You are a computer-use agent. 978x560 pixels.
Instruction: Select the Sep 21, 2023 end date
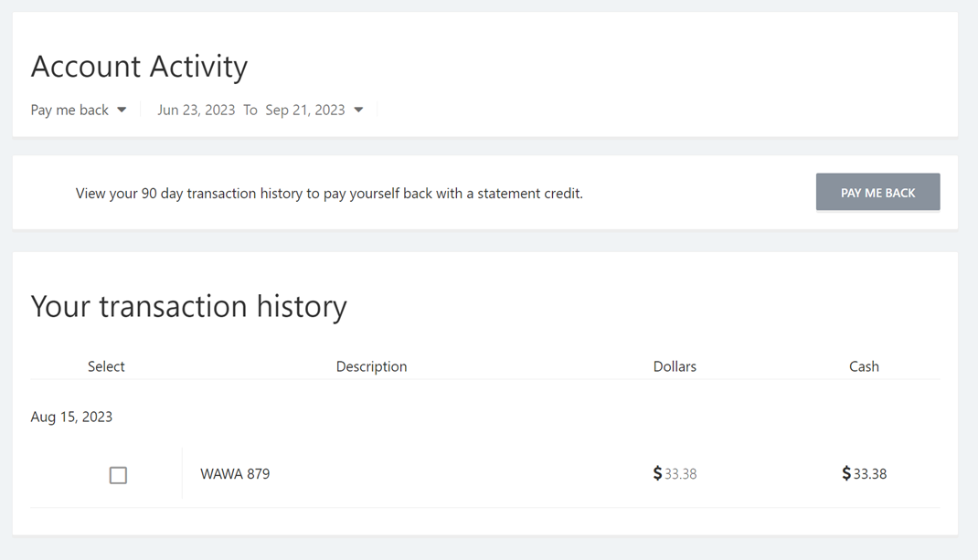point(305,110)
